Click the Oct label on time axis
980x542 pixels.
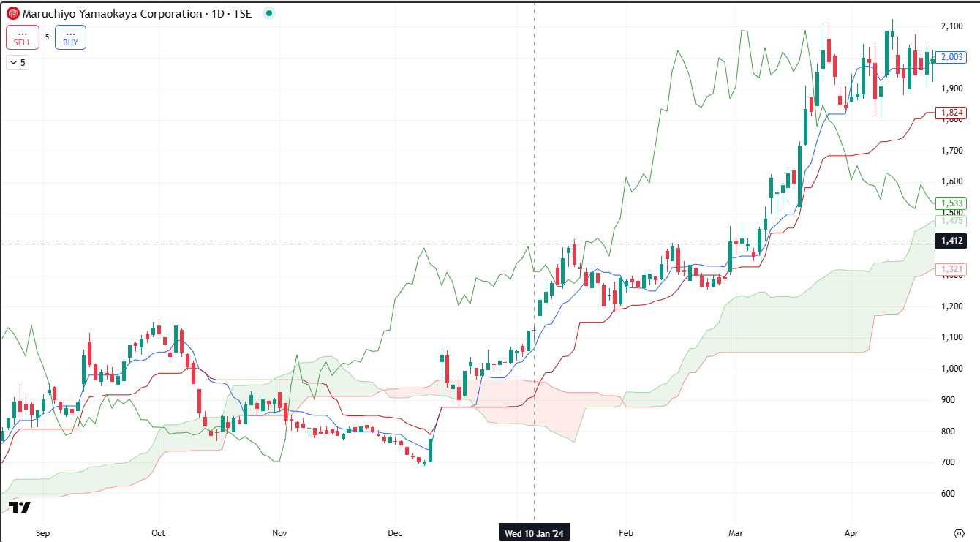[159, 532]
